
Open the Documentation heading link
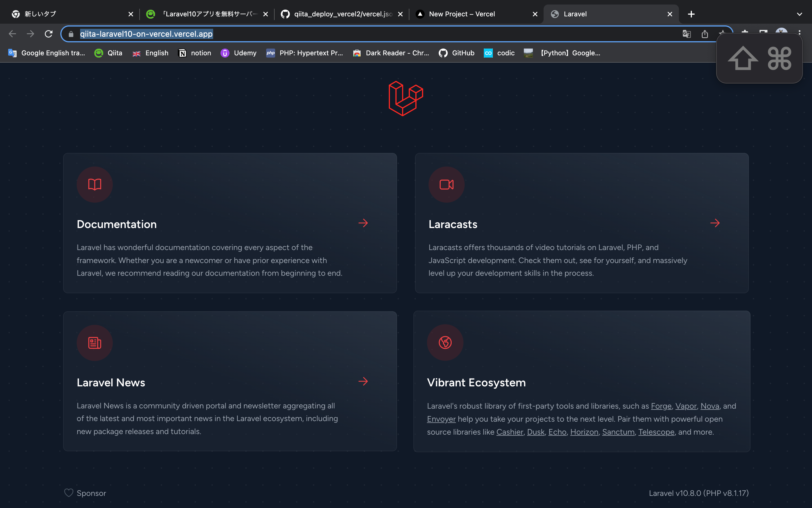pos(117,224)
